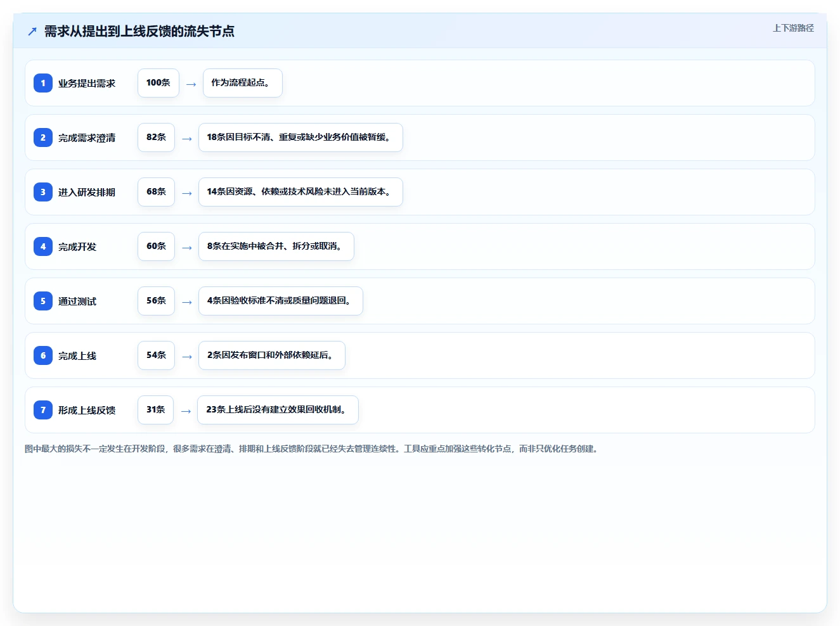Click the trend arrow icon beside the title
The image size is (840, 626).
[32, 31]
